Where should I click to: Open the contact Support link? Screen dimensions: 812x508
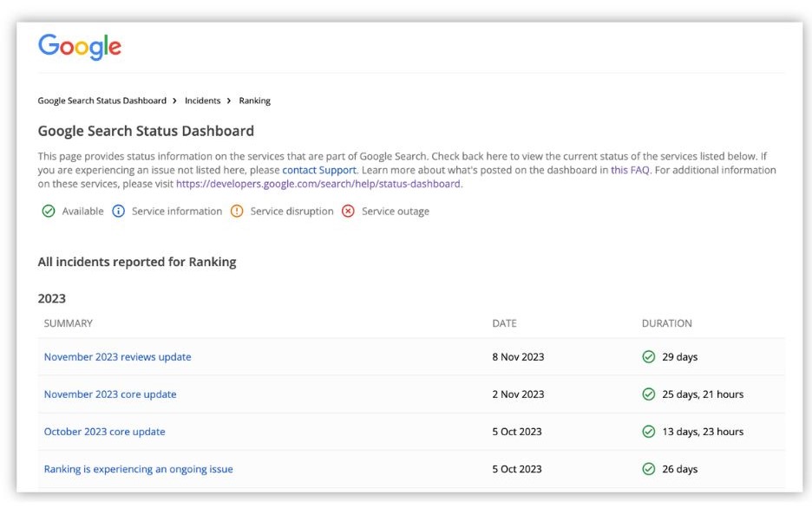(319, 170)
